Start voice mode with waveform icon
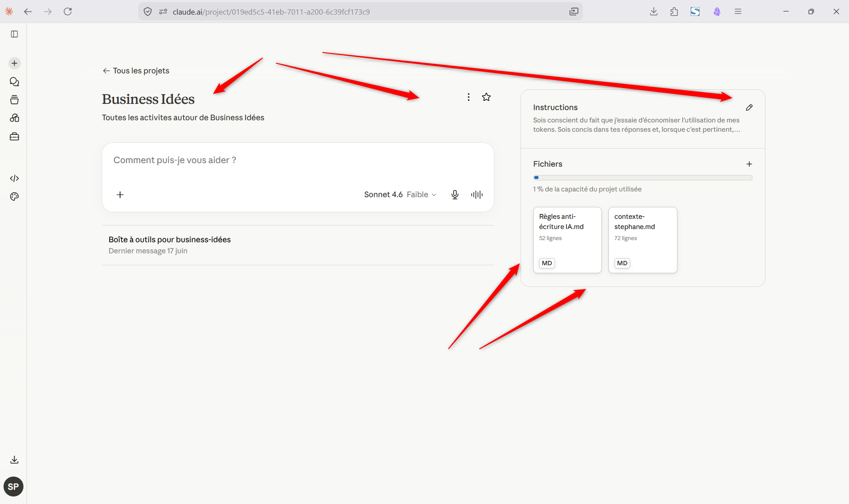Screen dimensions: 849x504 (x=477, y=195)
